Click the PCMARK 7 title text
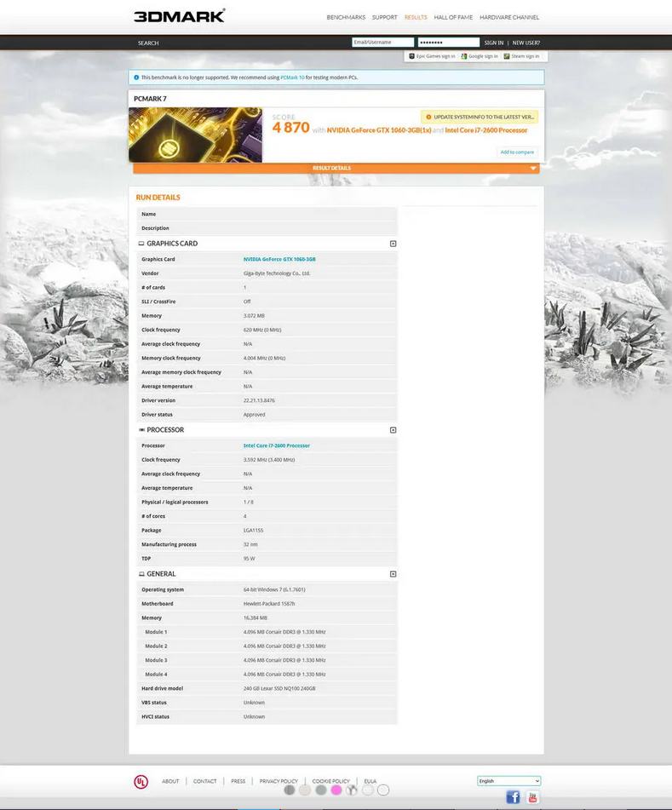Screen dimensions: 672x810 tap(150, 99)
